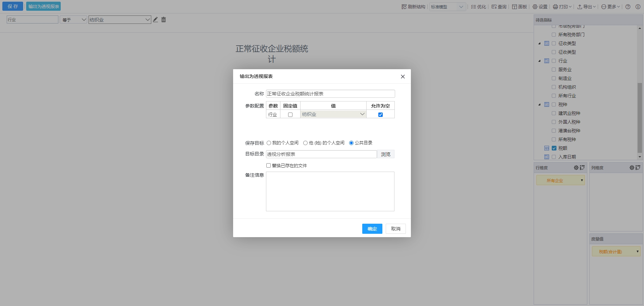The height and width of the screenshot is (306, 644).
Task: Click the 待选指标 panel vertical scrollbar
Action: click(640, 118)
